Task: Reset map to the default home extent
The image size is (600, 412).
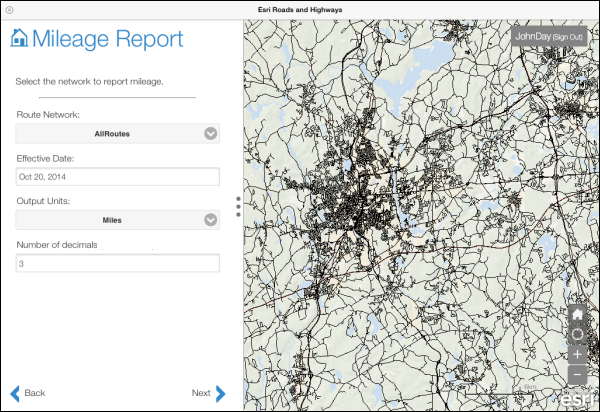Action: click(x=577, y=314)
